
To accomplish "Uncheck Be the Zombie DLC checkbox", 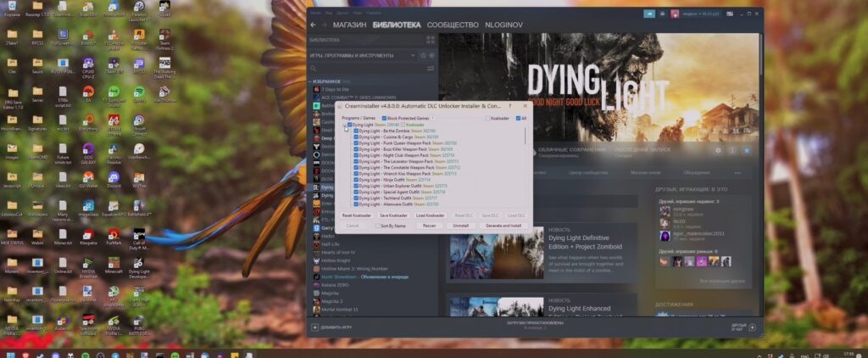I will click(x=356, y=131).
